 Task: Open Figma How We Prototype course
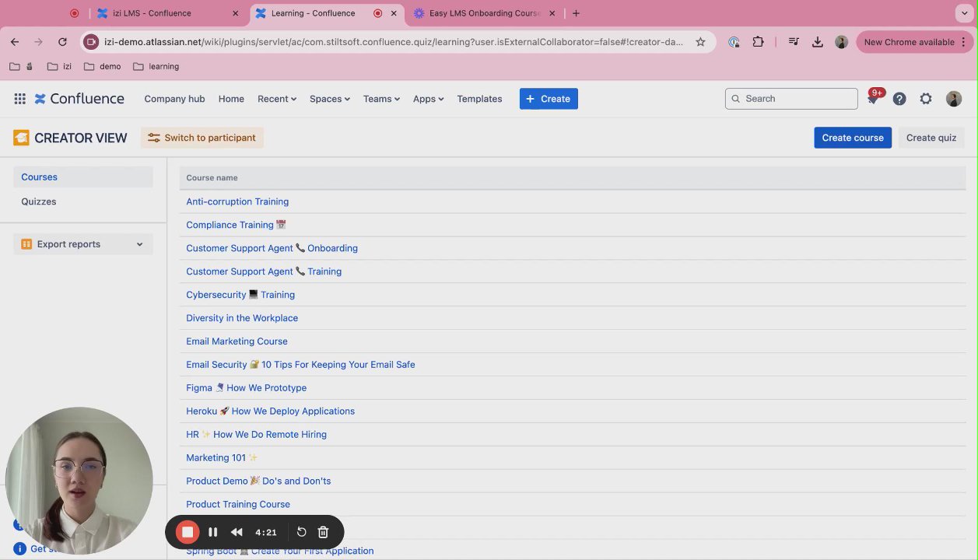coord(246,388)
